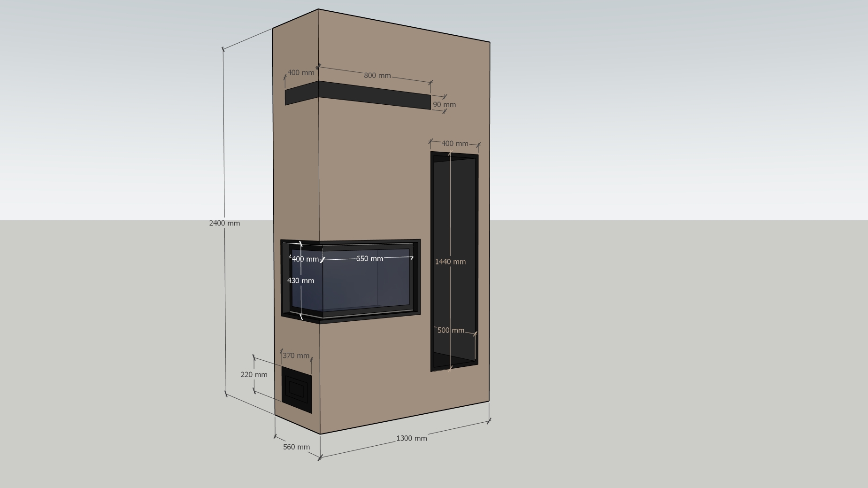This screenshot has width=868, height=488.
Task: Select the 800 mm shelf length label
Action: coord(377,76)
